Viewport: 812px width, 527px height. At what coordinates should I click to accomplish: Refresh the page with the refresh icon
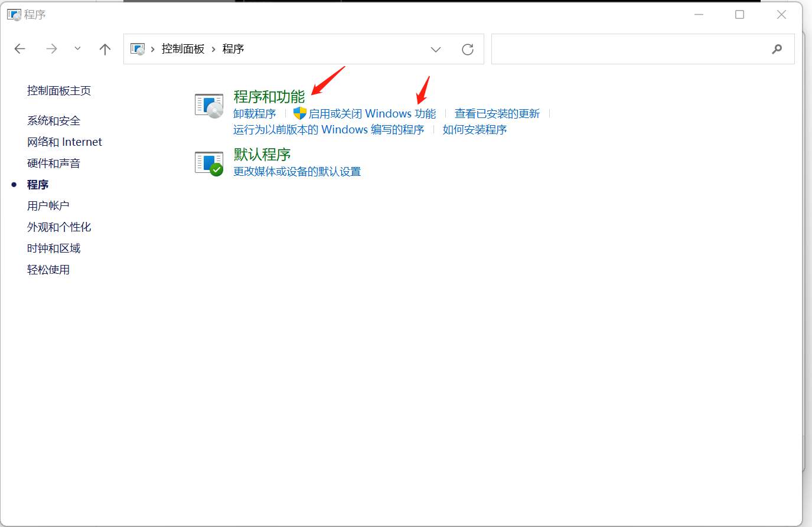[468, 50]
